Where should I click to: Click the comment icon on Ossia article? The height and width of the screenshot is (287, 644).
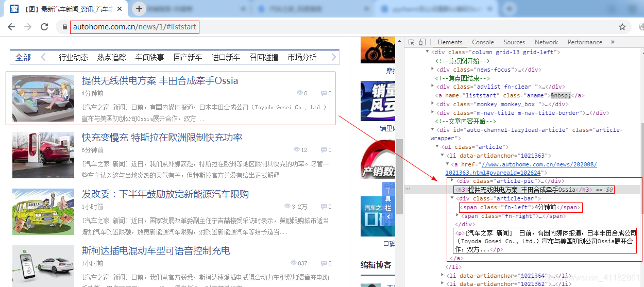click(x=324, y=93)
